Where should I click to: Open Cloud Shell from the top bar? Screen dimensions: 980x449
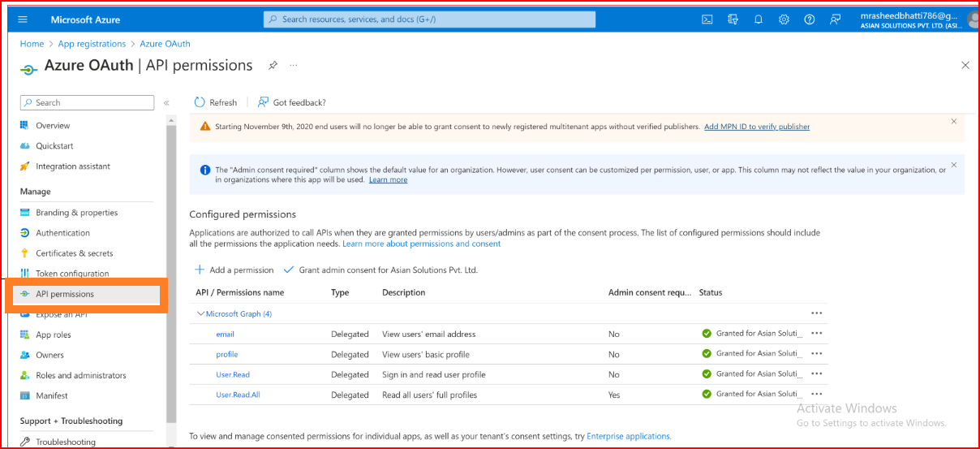coord(707,19)
